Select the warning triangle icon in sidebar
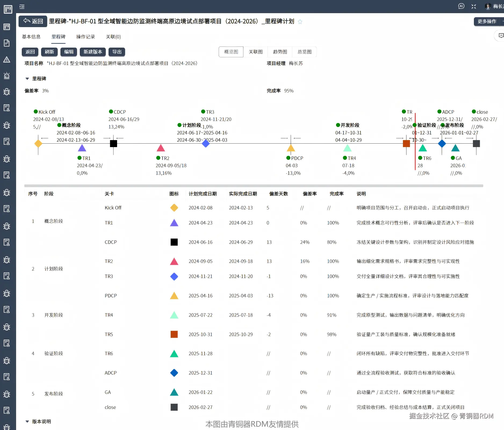504x430 pixels. [7, 60]
